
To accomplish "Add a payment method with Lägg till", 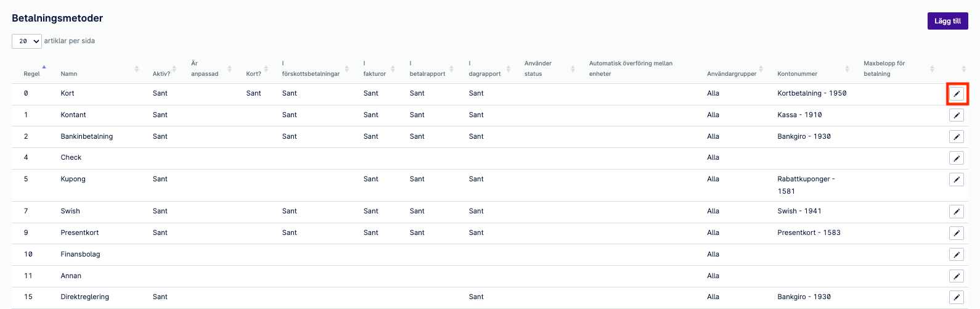I will [x=947, y=21].
